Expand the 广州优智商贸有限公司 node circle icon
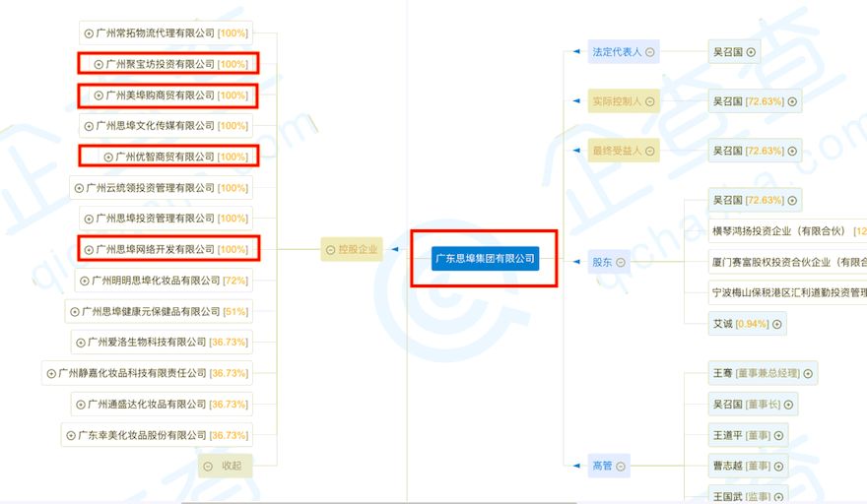 click(108, 157)
